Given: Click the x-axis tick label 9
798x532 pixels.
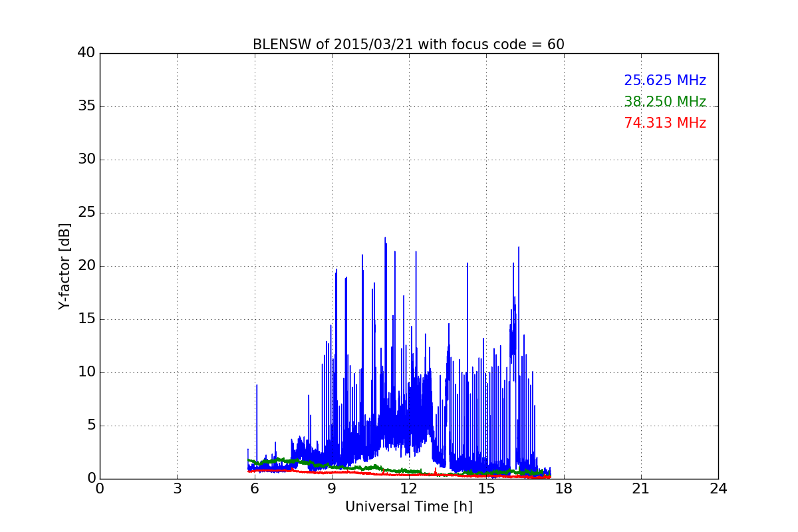Looking at the screenshot, I should [331, 489].
